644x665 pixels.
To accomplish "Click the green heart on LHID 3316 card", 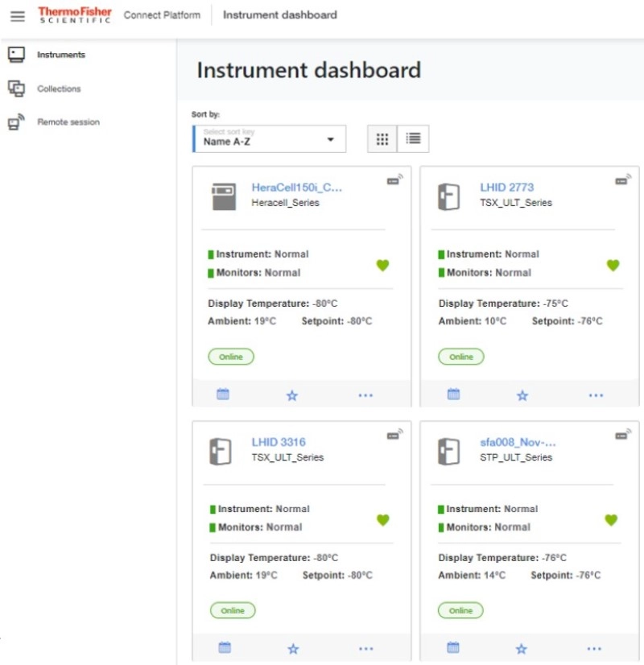I will 383,520.
